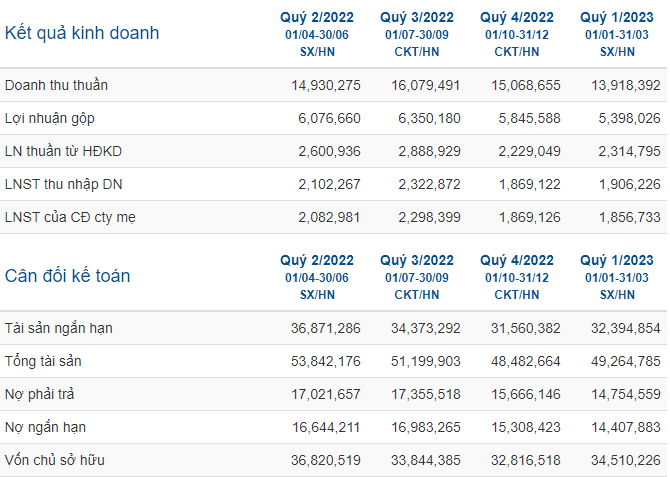The image size is (670, 477).
Task: Select the Vốn chủ sở hữu row
Action: pos(333,460)
